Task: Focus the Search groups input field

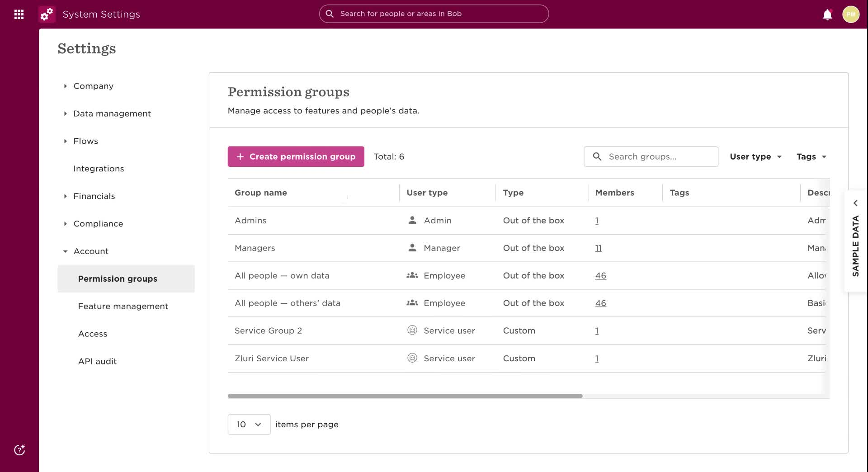Action: (651, 156)
